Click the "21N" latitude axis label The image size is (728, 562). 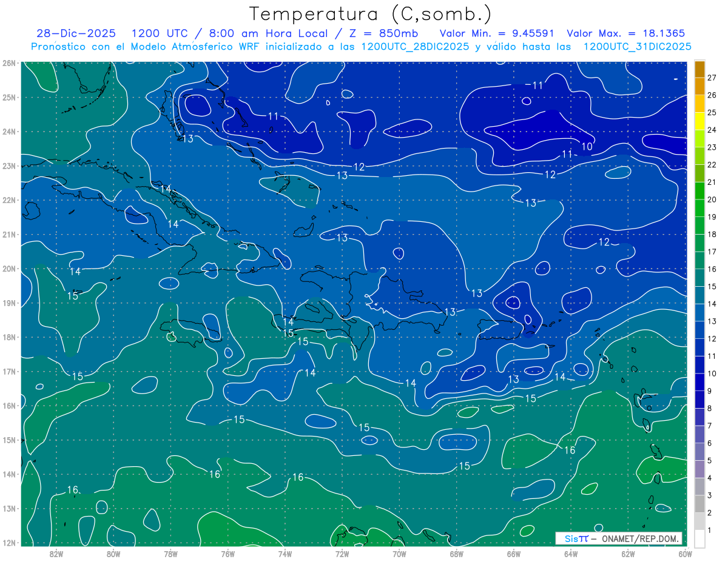click(x=9, y=234)
